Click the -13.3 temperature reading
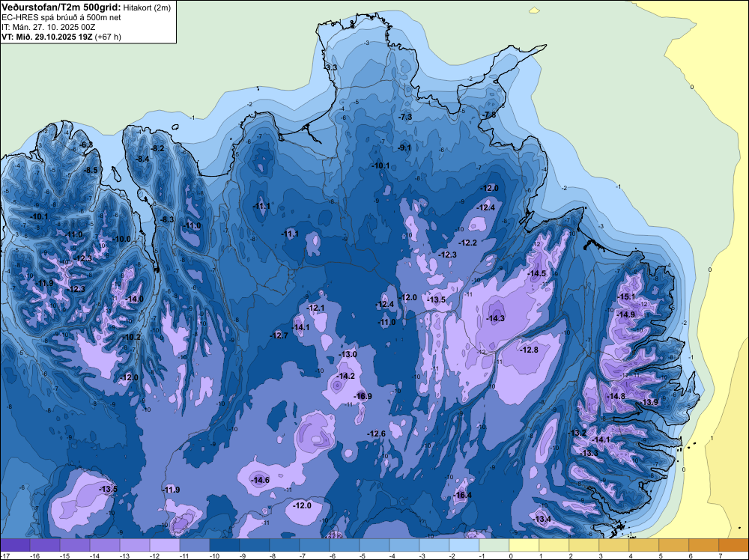Viewport: 749px width, 560px height. click(589, 453)
